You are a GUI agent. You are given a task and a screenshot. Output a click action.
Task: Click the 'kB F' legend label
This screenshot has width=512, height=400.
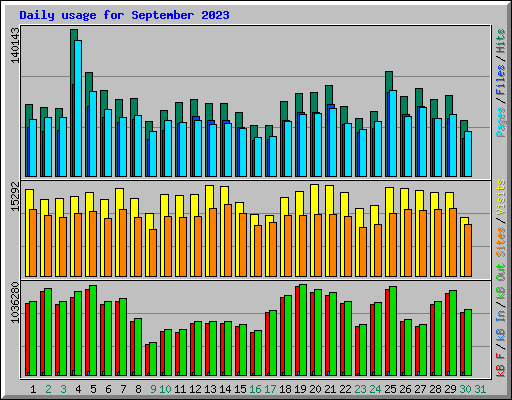click(x=500, y=364)
